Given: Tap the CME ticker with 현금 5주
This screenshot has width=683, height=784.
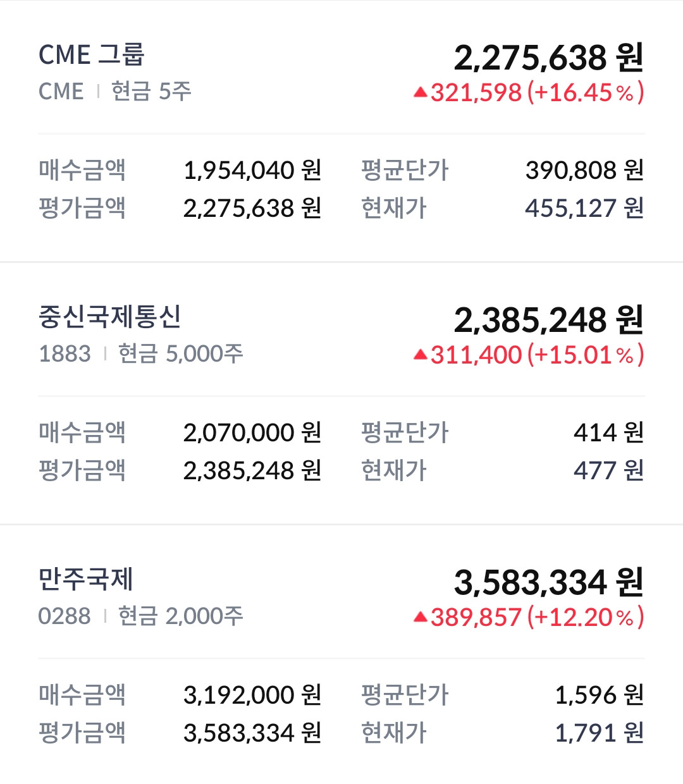Looking at the screenshot, I should tap(114, 92).
